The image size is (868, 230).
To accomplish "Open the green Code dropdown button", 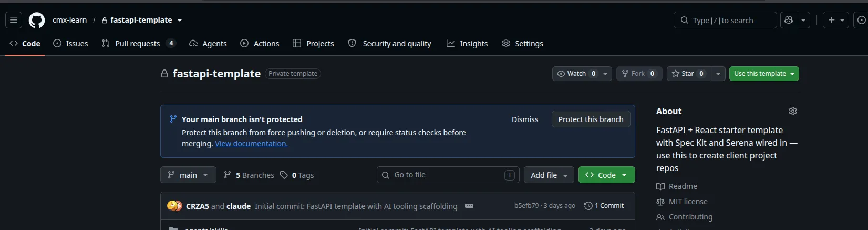I will (x=606, y=175).
